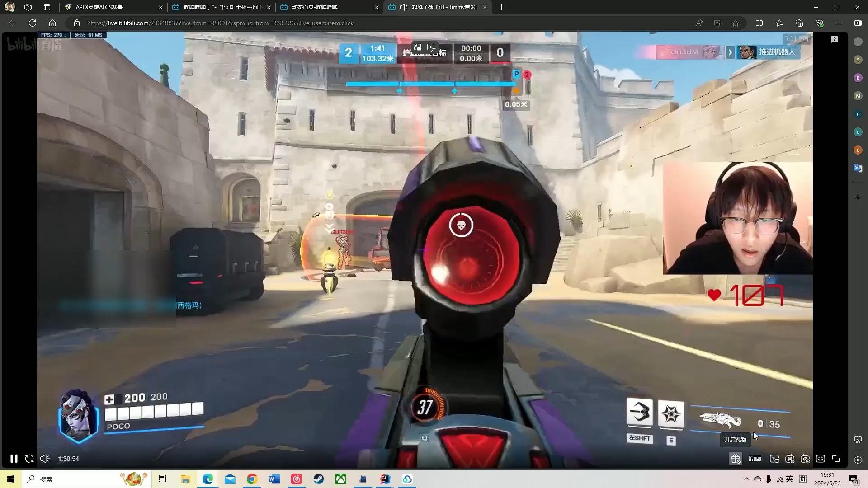Viewport: 868px width, 488px height.
Task: Activate Read Aloud in address bar
Action: pos(699,23)
